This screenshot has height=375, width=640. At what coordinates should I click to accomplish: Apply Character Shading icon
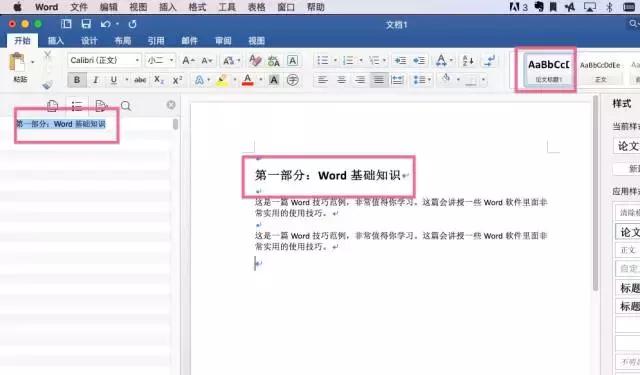coord(274,80)
